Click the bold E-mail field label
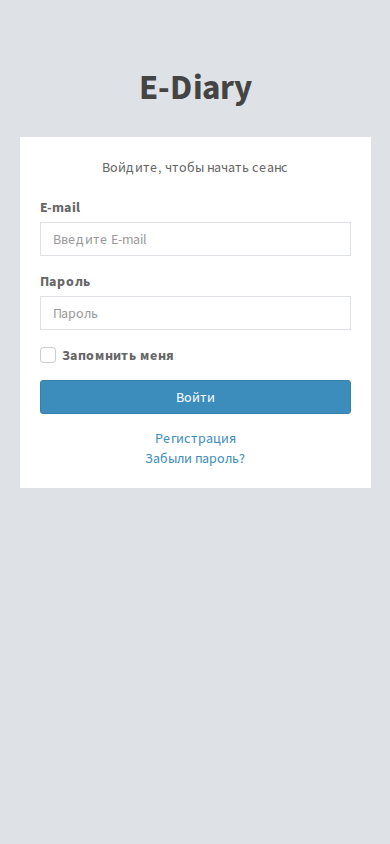The height and width of the screenshot is (844, 390). [x=60, y=208]
